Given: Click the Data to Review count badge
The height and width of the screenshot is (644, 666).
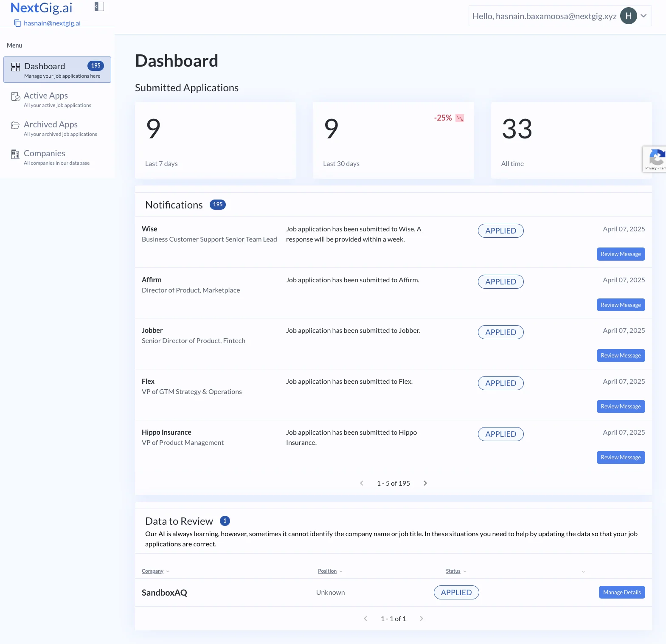Looking at the screenshot, I should click(x=225, y=521).
